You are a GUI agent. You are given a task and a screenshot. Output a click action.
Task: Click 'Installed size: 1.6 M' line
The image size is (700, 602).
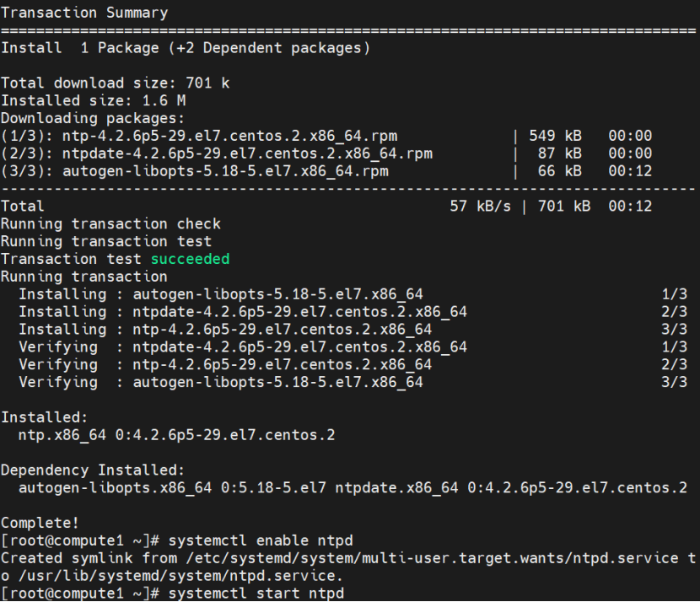tap(94, 100)
